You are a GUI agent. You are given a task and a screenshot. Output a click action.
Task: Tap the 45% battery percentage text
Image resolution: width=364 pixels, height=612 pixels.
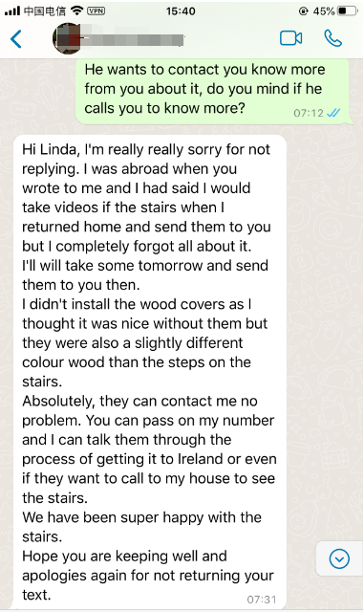pos(324,11)
